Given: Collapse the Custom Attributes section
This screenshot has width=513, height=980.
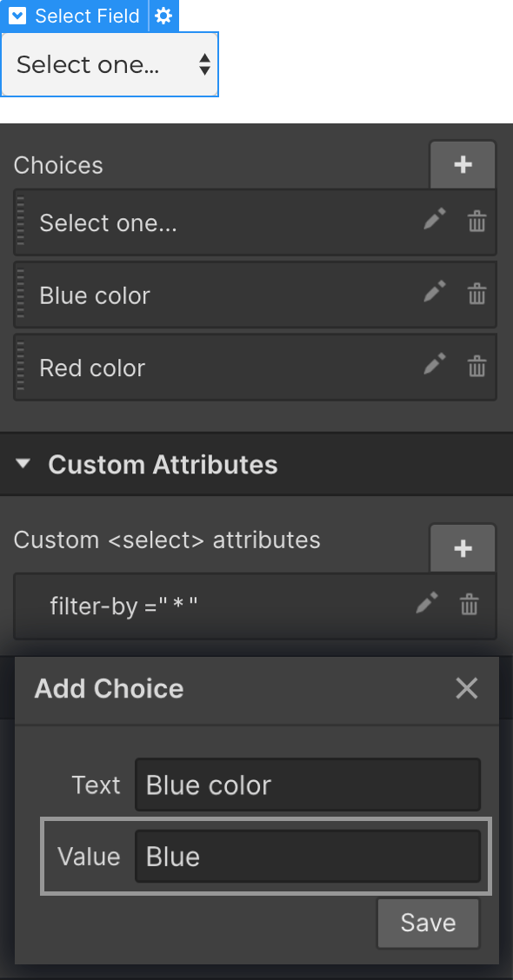Looking at the screenshot, I should 23,464.
